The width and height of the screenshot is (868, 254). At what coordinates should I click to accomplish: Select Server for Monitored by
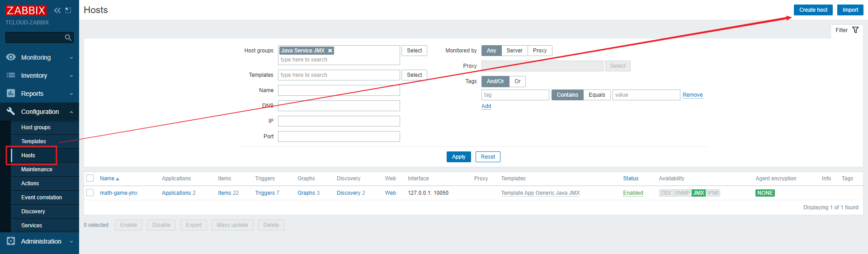point(514,51)
